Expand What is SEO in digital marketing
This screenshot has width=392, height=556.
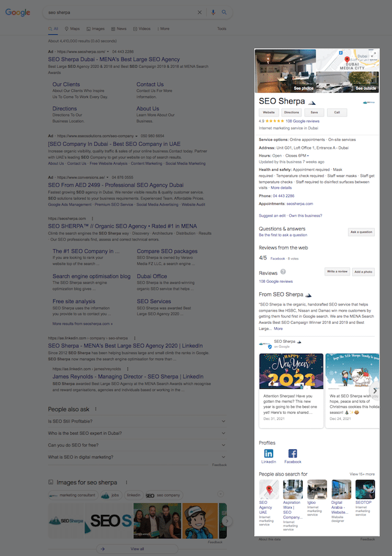click(x=137, y=457)
